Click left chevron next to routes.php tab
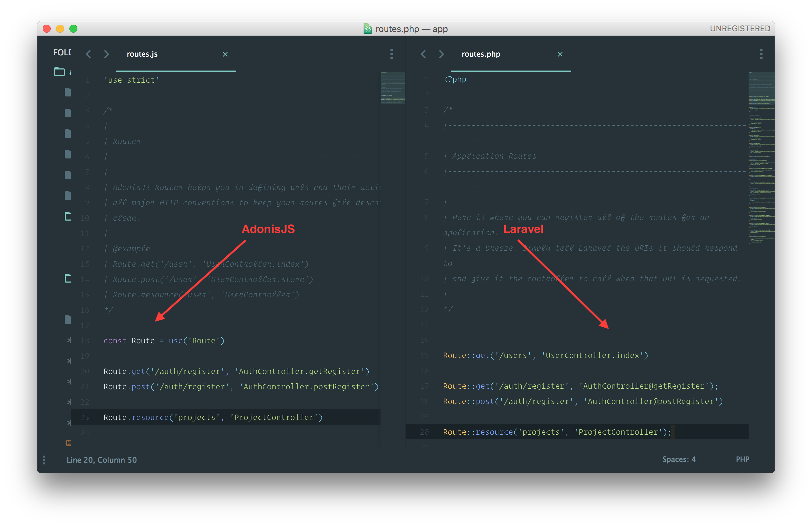 [423, 54]
